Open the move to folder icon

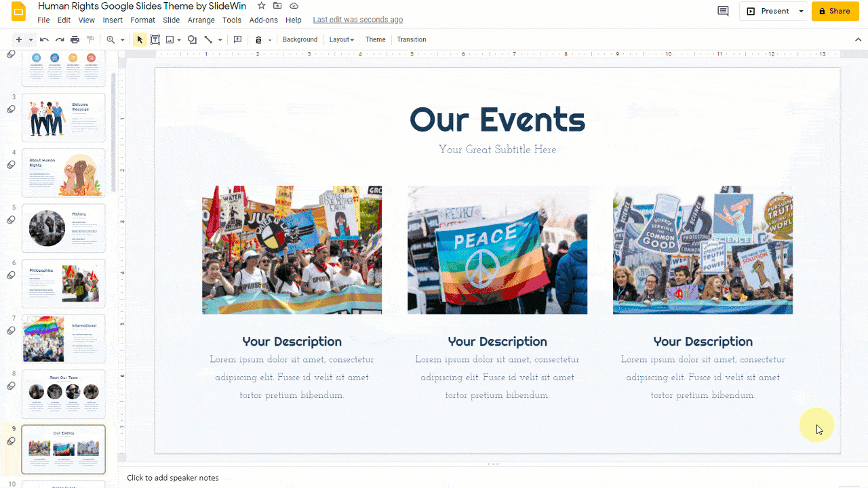click(x=278, y=5)
